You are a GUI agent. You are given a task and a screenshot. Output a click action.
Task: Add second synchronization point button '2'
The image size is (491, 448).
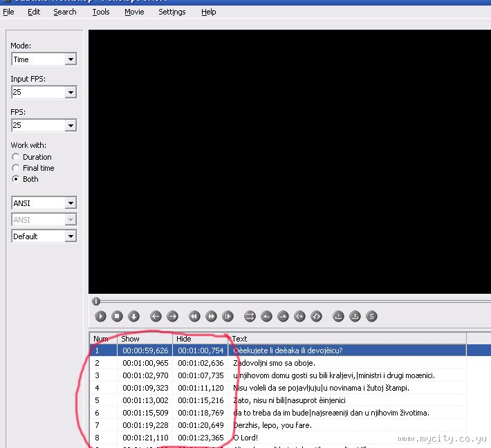[x=355, y=316]
